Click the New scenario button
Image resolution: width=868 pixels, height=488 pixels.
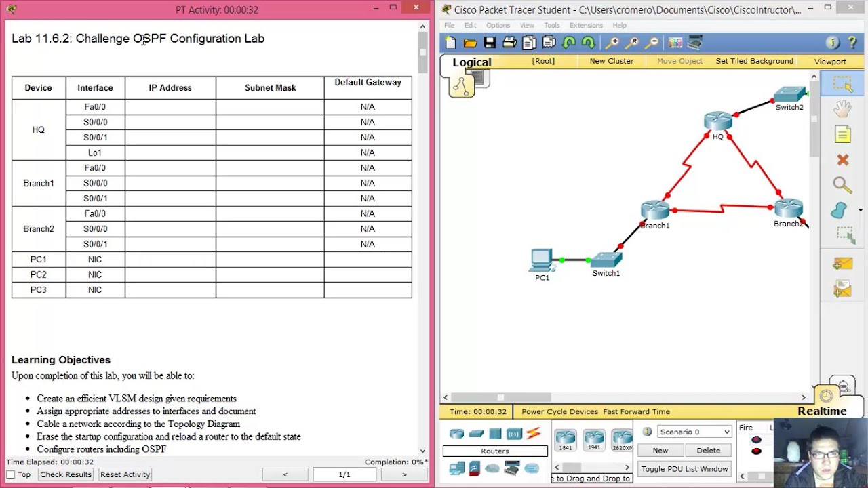pyautogui.click(x=660, y=450)
